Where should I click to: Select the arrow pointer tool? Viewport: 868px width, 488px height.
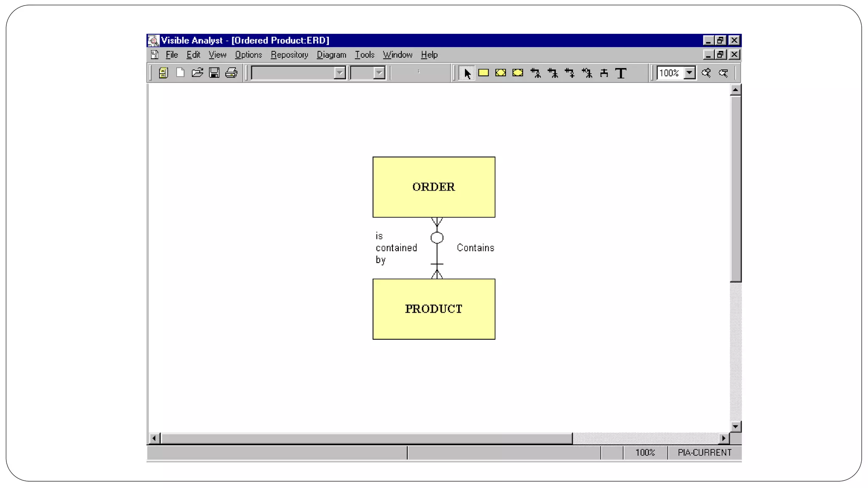pyautogui.click(x=467, y=73)
